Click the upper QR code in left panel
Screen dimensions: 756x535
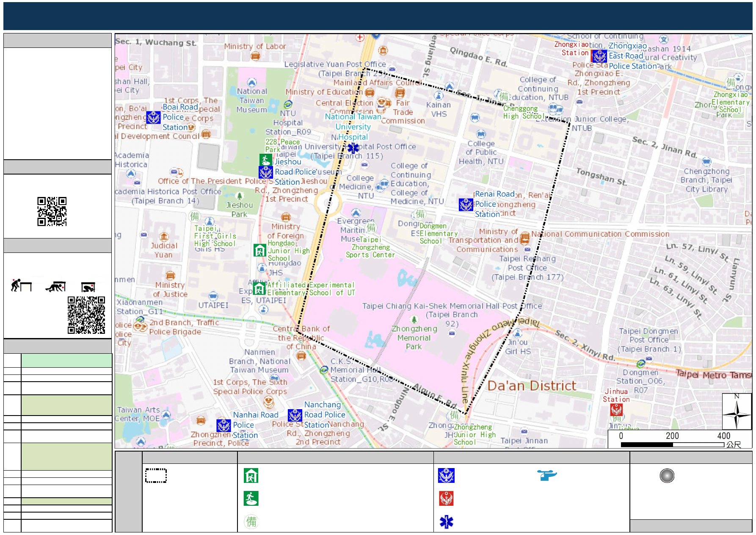52,211
